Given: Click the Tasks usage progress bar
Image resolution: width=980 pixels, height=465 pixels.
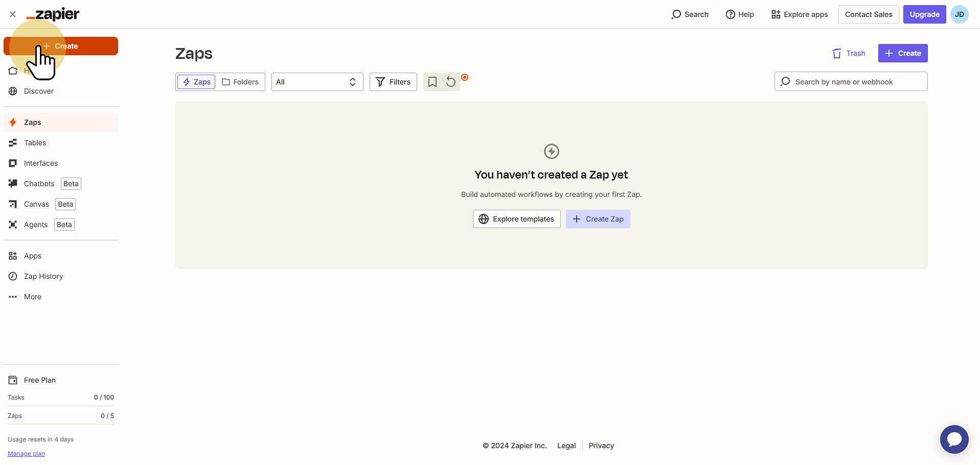Looking at the screenshot, I should click(x=61, y=406).
